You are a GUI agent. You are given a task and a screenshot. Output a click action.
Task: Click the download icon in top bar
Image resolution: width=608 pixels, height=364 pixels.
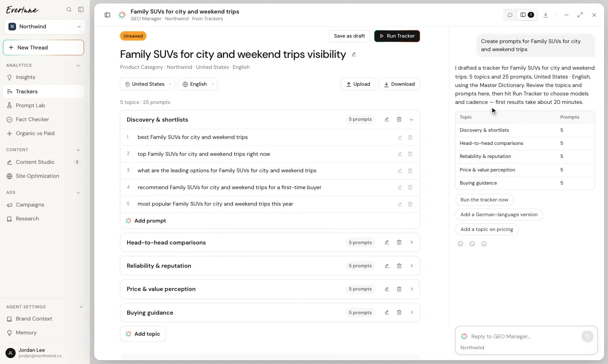point(546,15)
